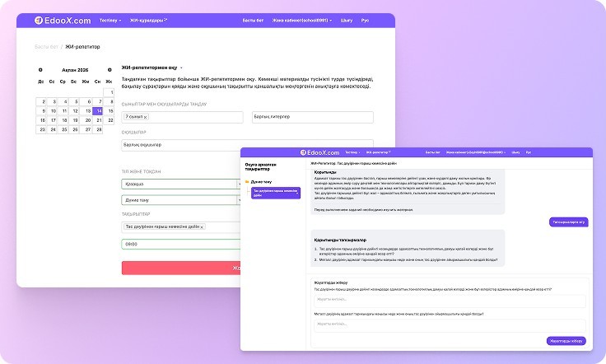Open the 'ЖИ-құралдары' menu in the back window
Image resolution: width=606 pixels, height=364 pixels.
148,21
